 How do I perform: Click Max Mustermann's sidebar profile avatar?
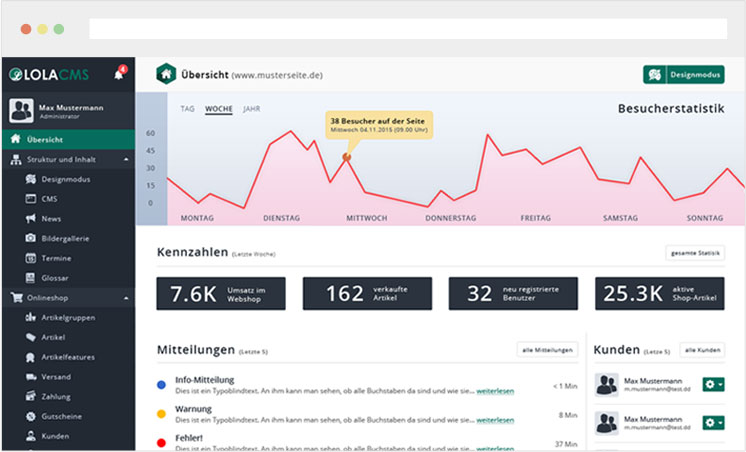[21, 111]
